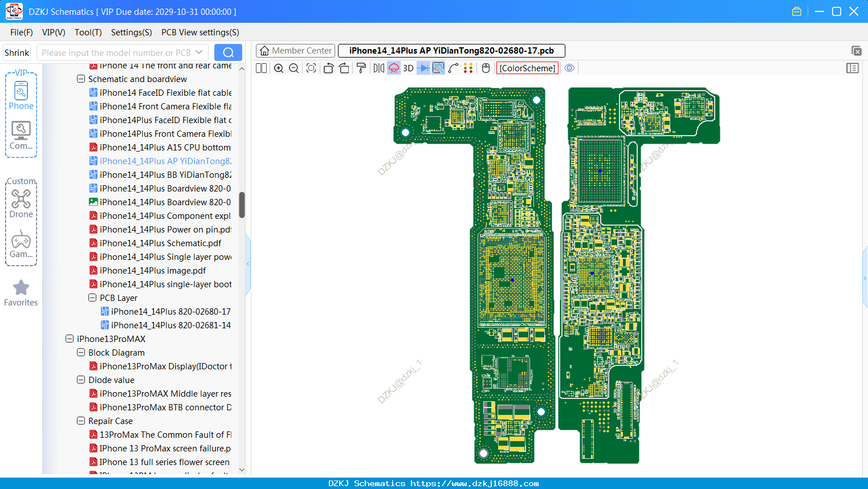868x489 pixels.
Task: Mirror-flip the PCB board
Action: tap(379, 68)
